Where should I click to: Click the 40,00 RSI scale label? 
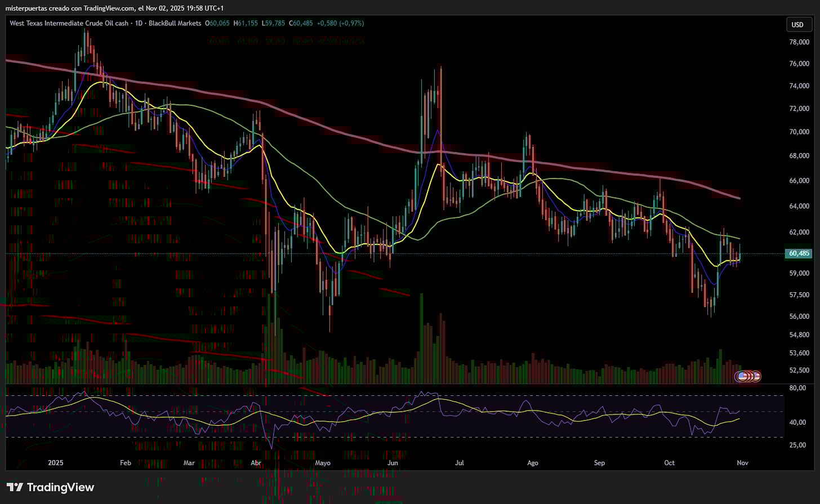797,422
